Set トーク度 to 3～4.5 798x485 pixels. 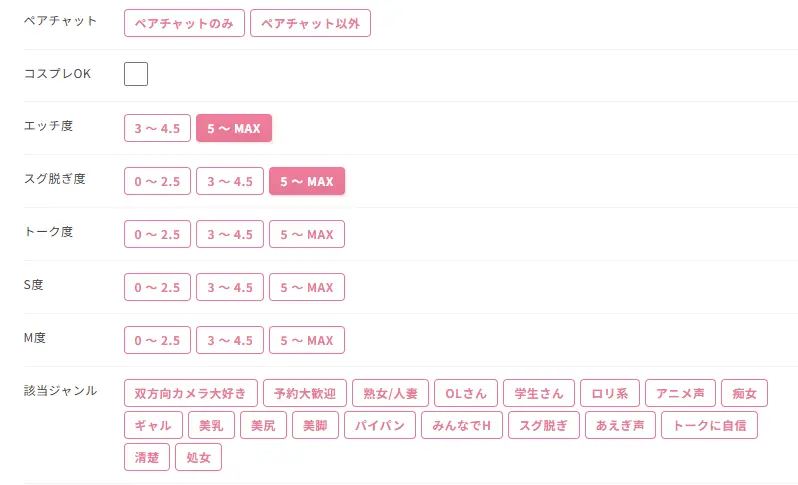(230, 234)
